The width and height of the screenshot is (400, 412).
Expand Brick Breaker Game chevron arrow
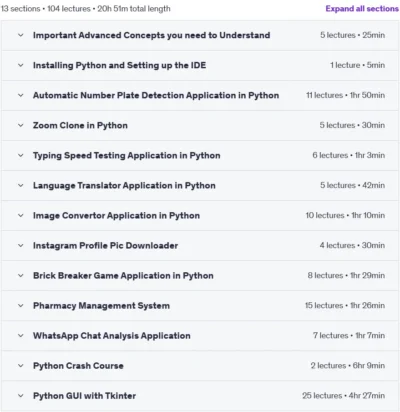pyautogui.click(x=21, y=276)
